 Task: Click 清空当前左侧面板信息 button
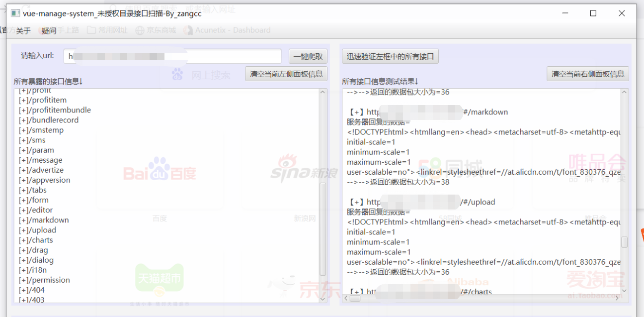tap(286, 74)
